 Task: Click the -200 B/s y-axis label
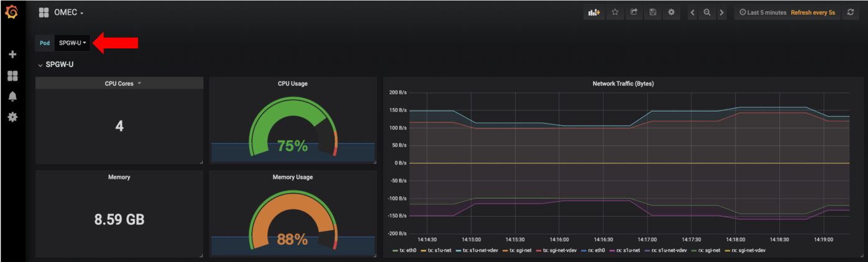click(x=397, y=233)
